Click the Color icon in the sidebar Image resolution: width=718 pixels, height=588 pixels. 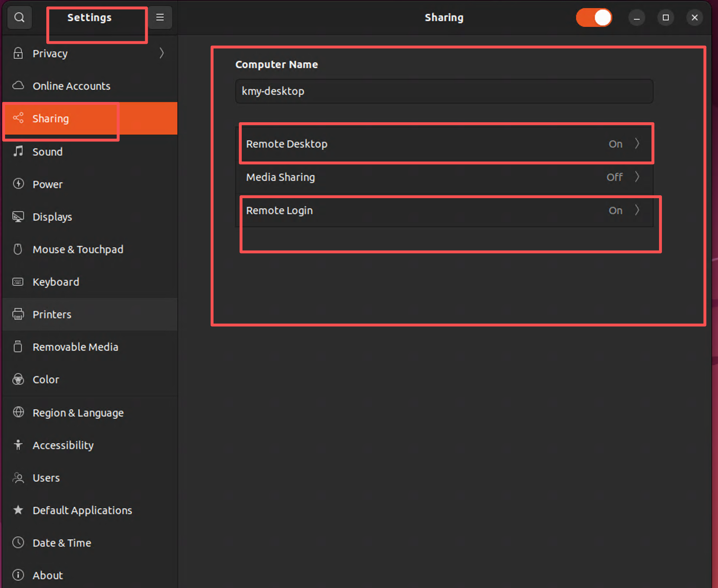[x=18, y=379]
